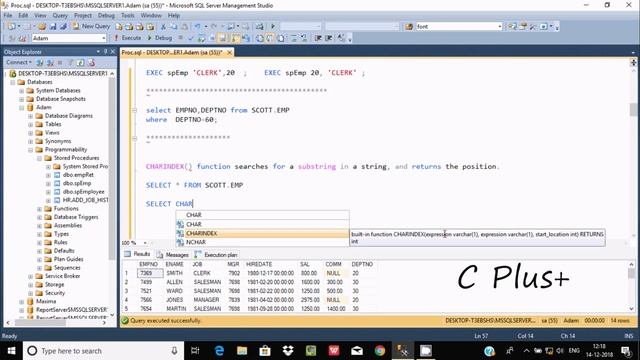Click the SMITH cell in results grid
This screenshot has width=640, height=360.
coord(174,273)
